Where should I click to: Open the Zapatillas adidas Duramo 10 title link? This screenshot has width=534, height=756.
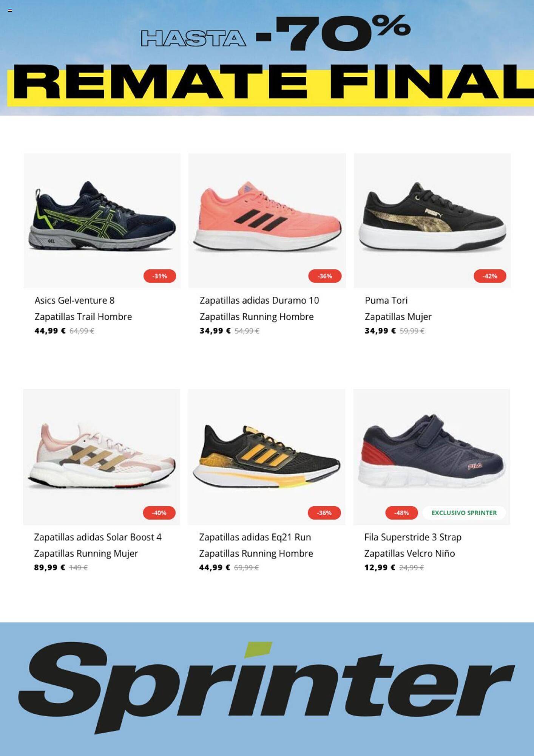coord(259,301)
